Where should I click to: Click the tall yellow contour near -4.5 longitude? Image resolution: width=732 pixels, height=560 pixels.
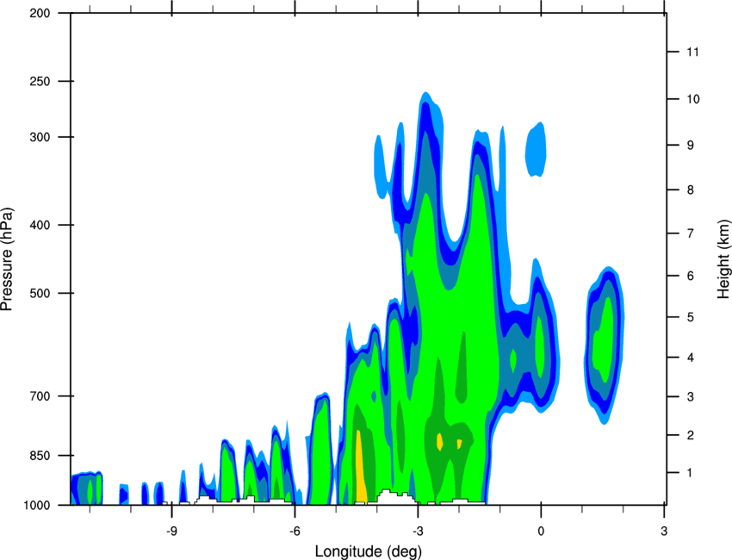click(360, 466)
